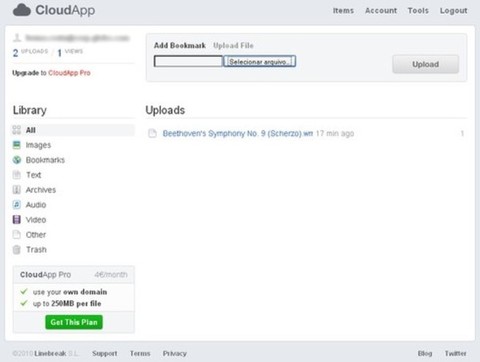The image size is (480, 362).
Task: Click the file path input field
Action: click(x=188, y=61)
